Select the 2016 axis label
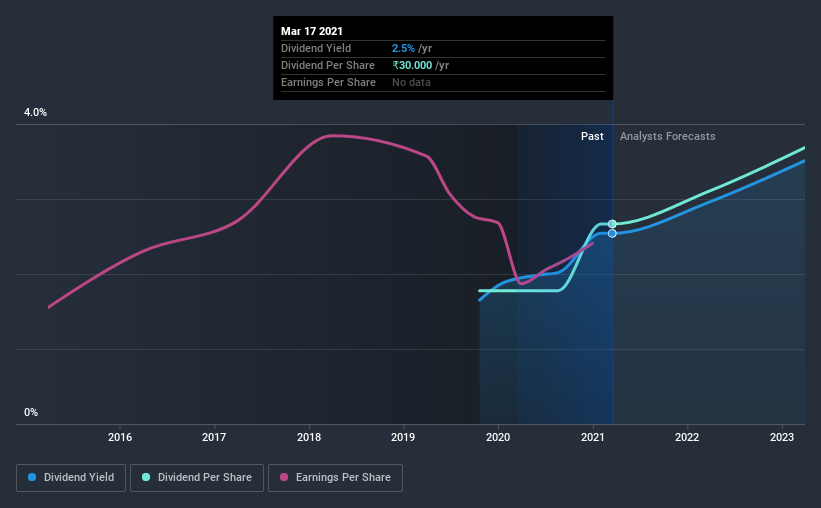Viewport: 821px width, 508px height. pyautogui.click(x=120, y=437)
